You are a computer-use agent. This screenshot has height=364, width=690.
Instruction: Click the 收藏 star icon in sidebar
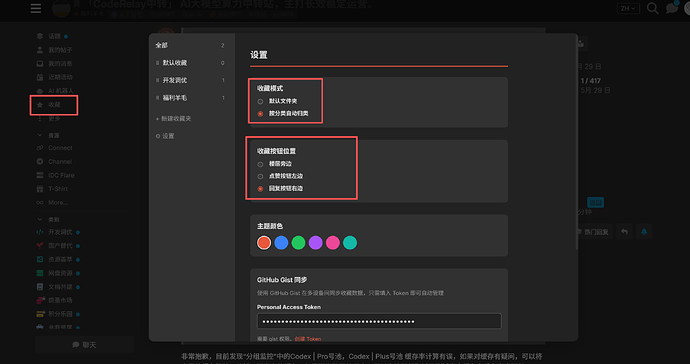point(40,104)
